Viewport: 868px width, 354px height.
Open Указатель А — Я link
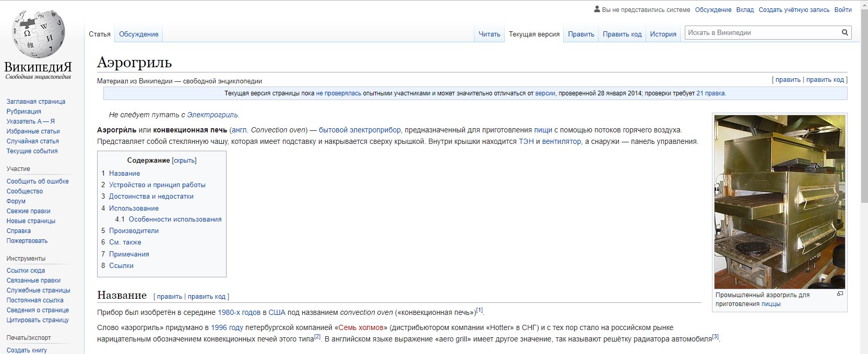[31, 121]
